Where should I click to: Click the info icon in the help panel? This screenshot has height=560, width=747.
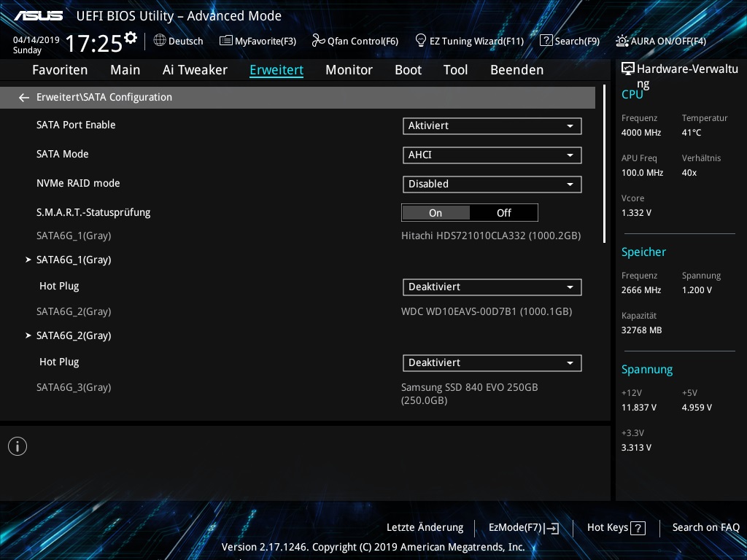point(18,446)
